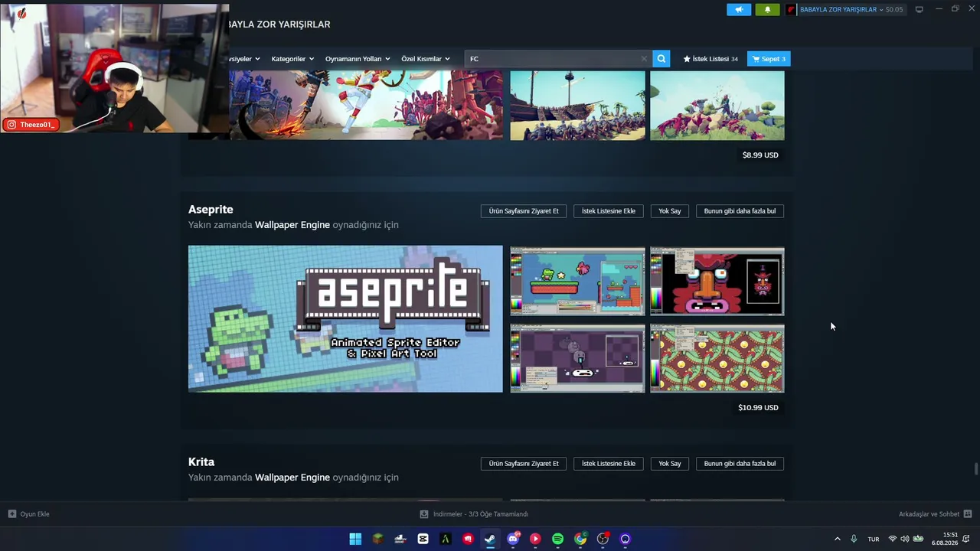Click the Steam taskbar icon

[490, 539]
